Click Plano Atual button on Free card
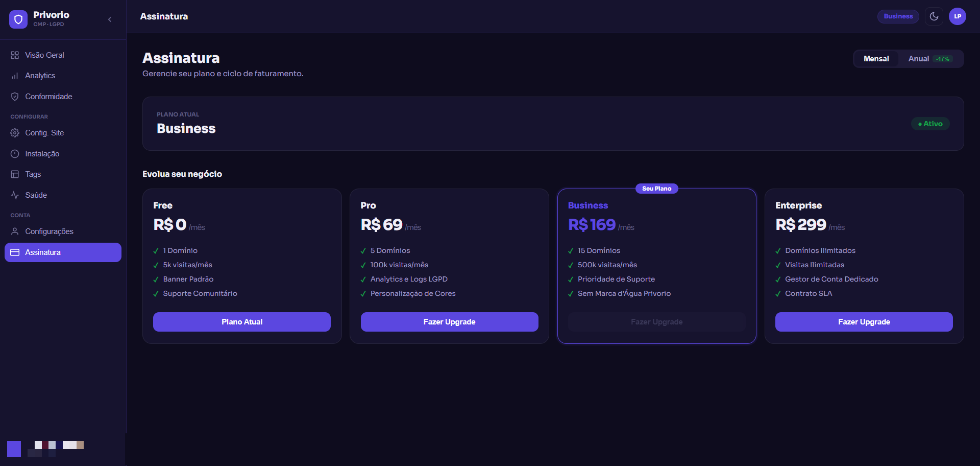The height and width of the screenshot is (466, 980). click(242, 322)
